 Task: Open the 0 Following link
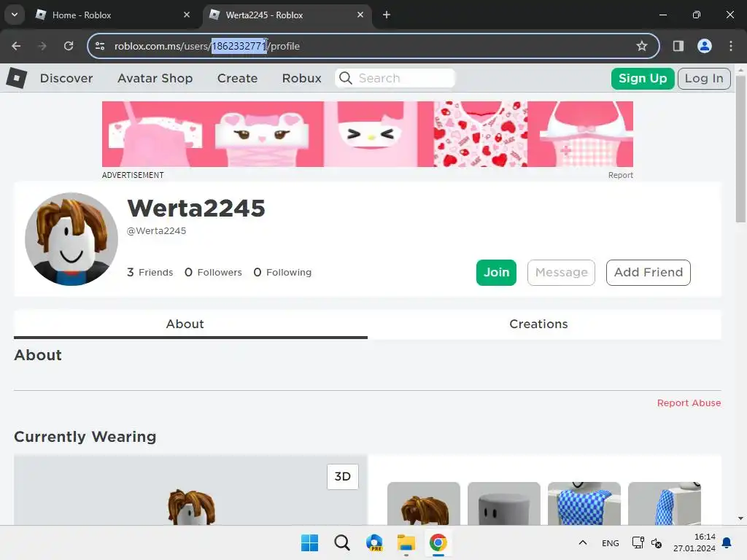tap(282, 273)
